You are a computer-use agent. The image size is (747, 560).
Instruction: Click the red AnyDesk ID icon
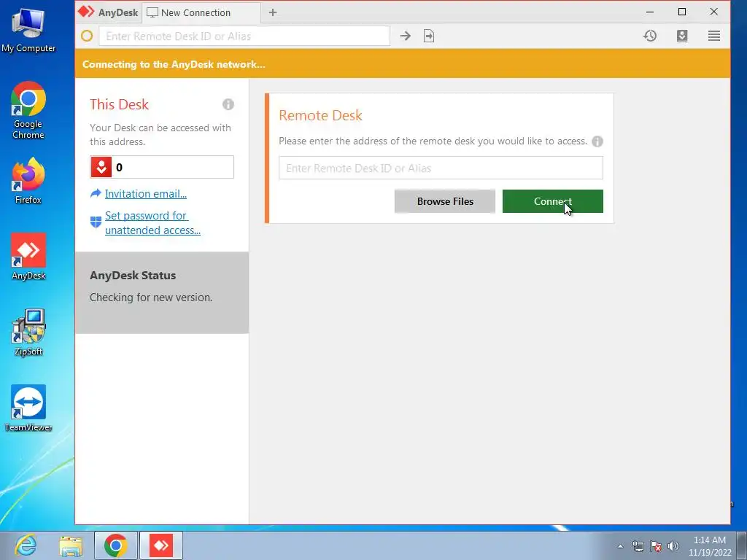tap(101, 167)
